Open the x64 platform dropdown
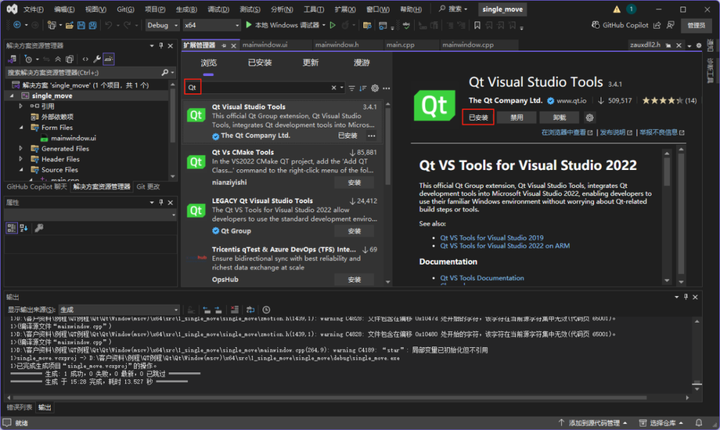 click(x=212, y=25)
